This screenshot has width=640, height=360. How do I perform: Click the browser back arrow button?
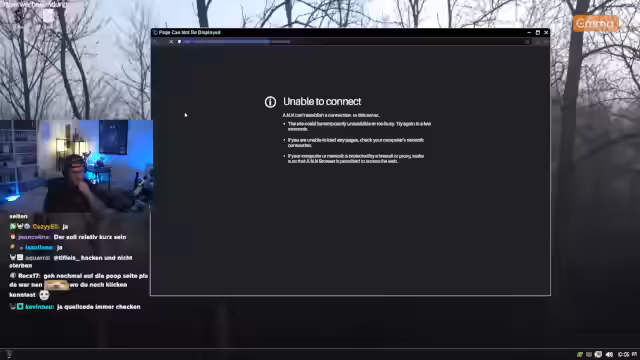point(156,42)
